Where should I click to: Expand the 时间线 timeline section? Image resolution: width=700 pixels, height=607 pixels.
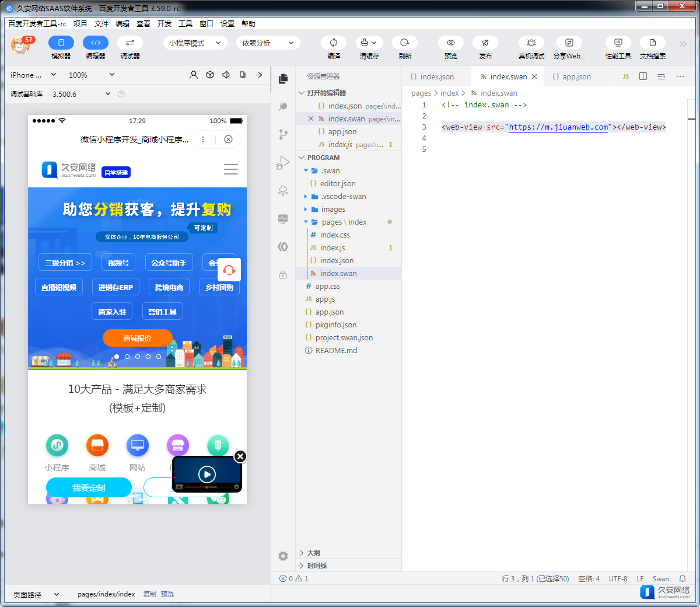click(x=348, y=566)
